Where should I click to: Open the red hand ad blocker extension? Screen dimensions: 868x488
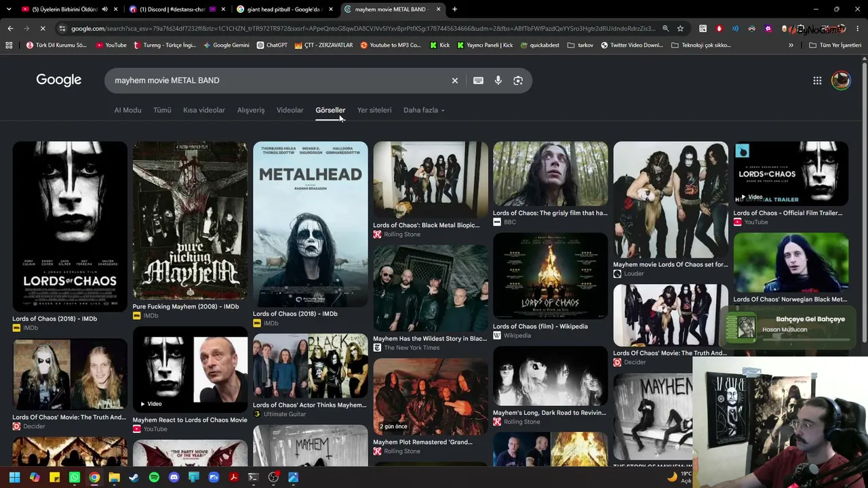719,28
